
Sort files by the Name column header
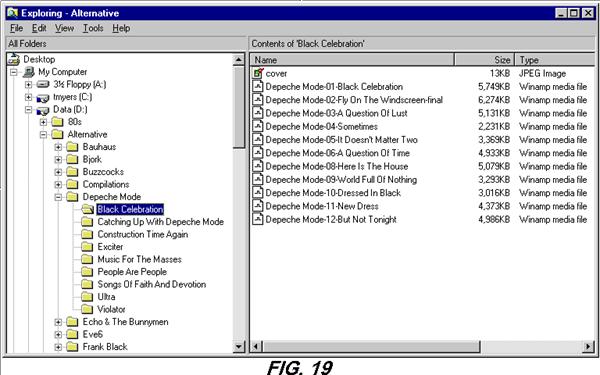[352, 60]
